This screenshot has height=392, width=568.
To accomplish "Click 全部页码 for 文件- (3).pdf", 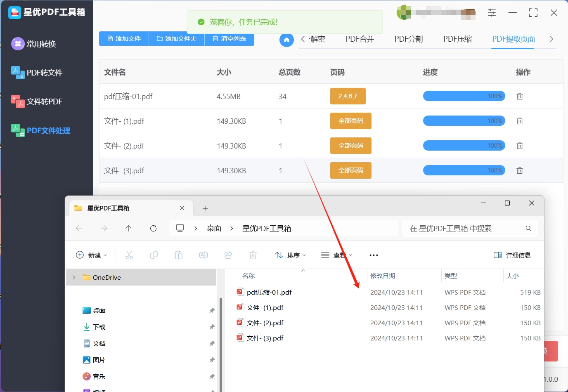I will click(x=351, y=170).
